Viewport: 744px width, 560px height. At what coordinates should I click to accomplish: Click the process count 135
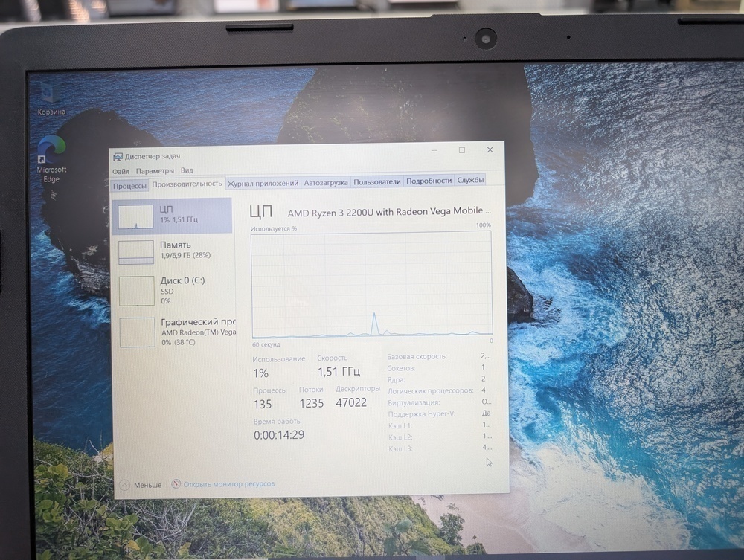coord(263,405)
